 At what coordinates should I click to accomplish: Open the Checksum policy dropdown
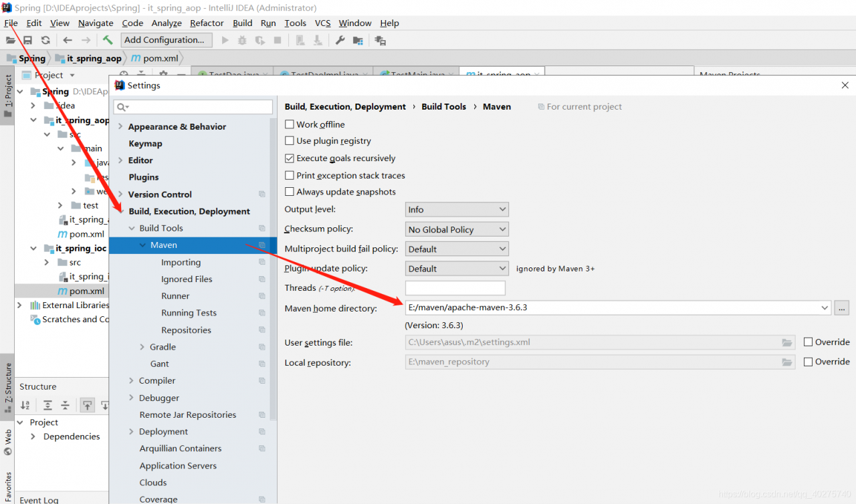click(x=457, y=229)
